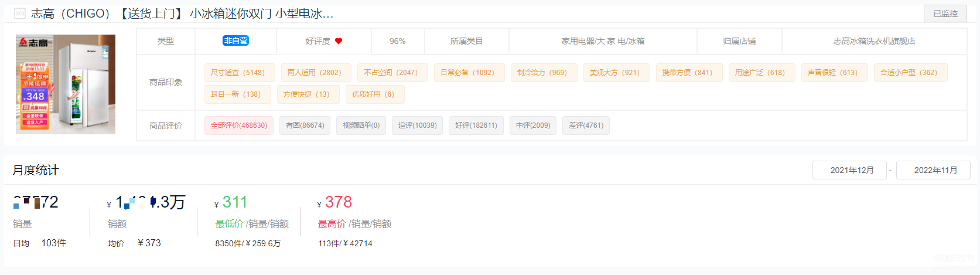Click the 商品印象 row label
Image resolution: width=980 pixels, height=275 pixels.
pos(166,82)
